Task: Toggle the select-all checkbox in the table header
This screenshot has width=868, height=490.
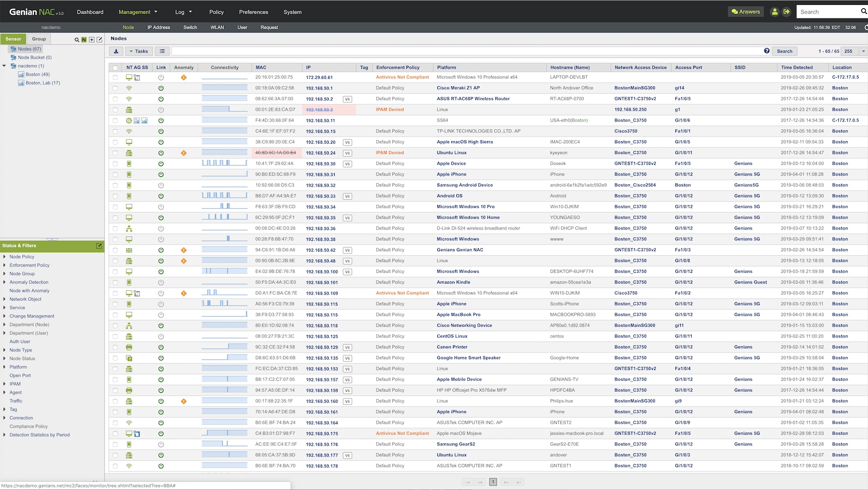Action: coord(115,67)
